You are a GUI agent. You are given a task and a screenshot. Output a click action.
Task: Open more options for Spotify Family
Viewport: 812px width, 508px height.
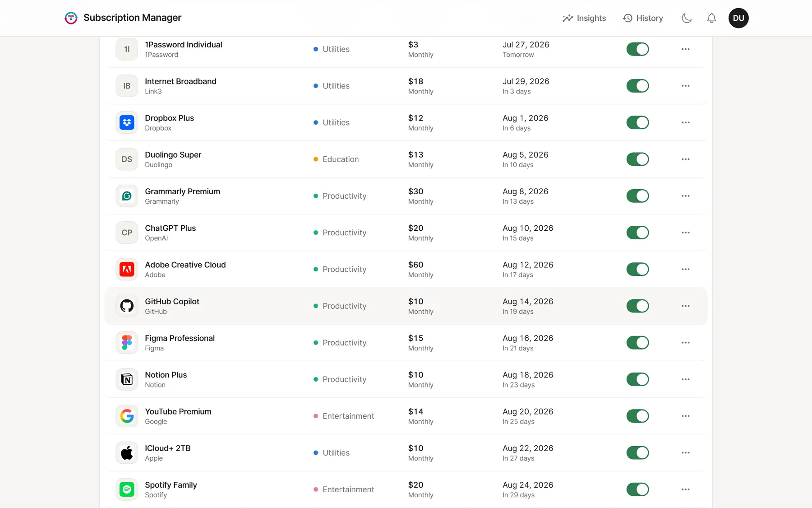pos(686,489)
